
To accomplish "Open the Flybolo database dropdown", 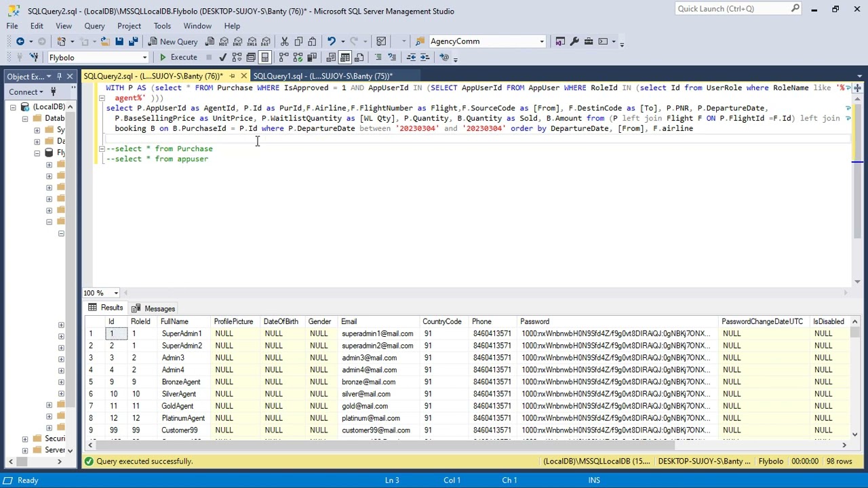I will (144, 58).
